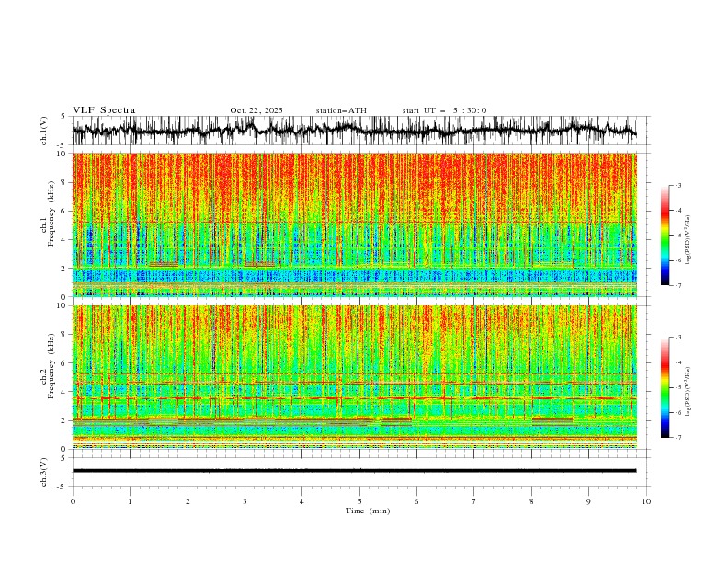Click tick label "7" on the Time axis
The image size is (728, 563).
[474, 501]
